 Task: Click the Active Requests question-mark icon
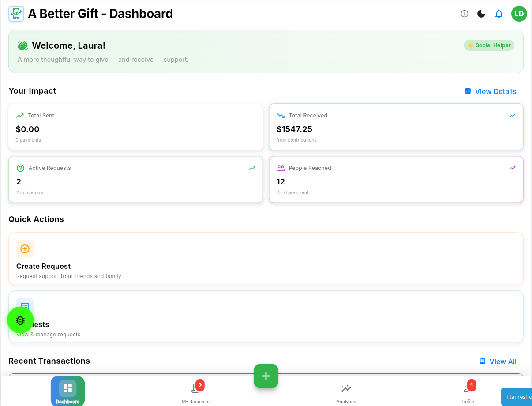[x=20, y=168]
